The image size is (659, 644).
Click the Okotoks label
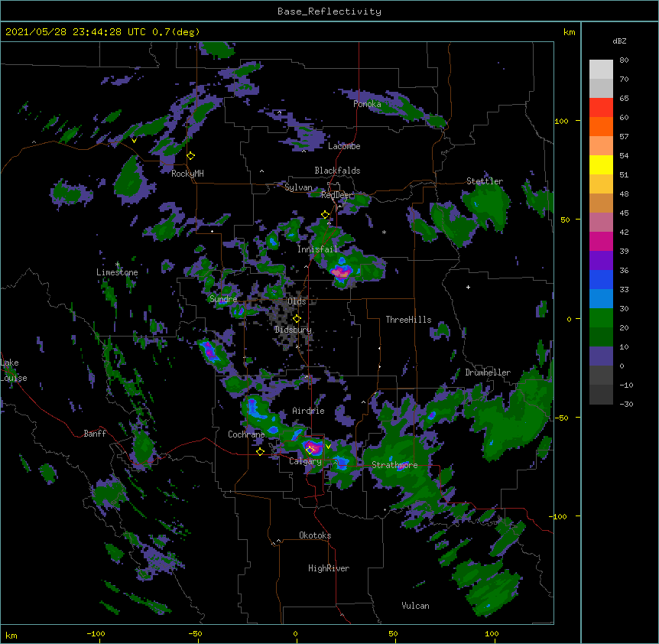tap(315, 535)
